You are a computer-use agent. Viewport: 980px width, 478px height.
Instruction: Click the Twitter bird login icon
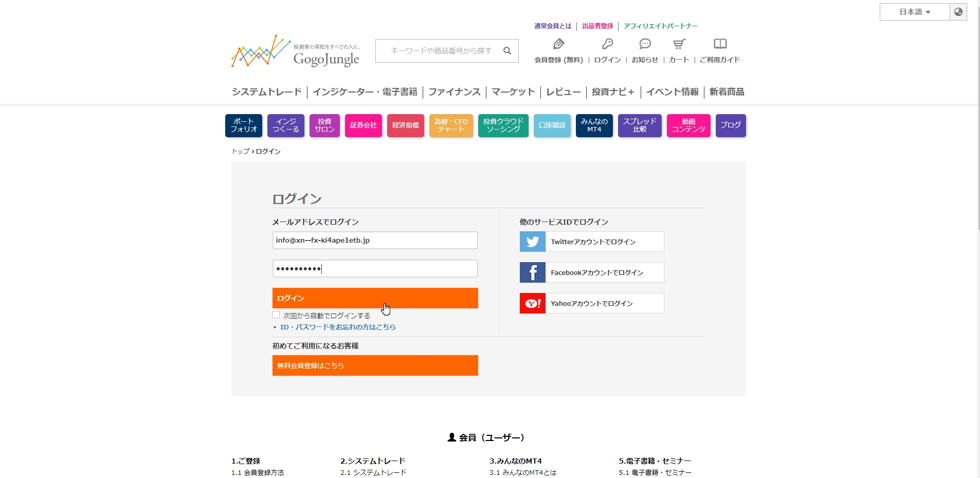click(533, 242)
